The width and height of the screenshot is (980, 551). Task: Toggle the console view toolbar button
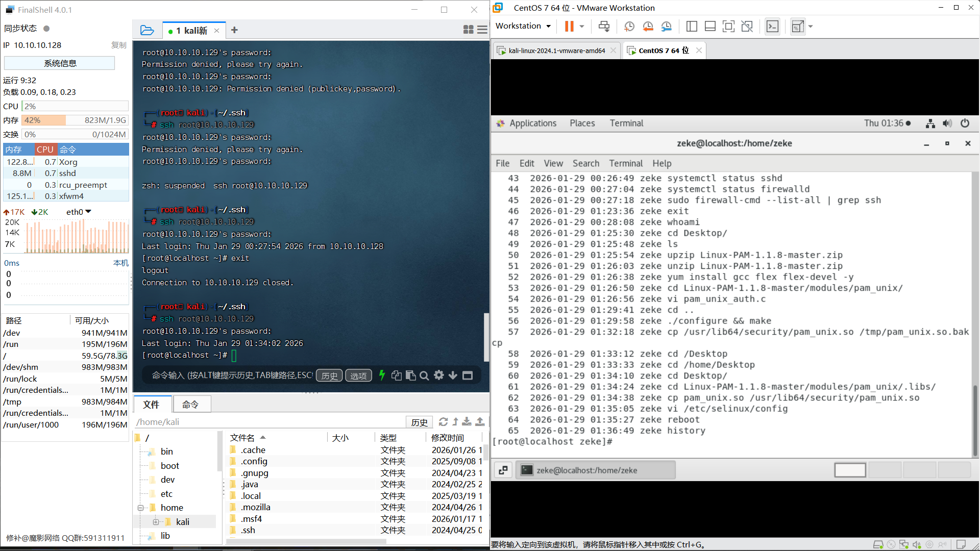coord(772,26)
